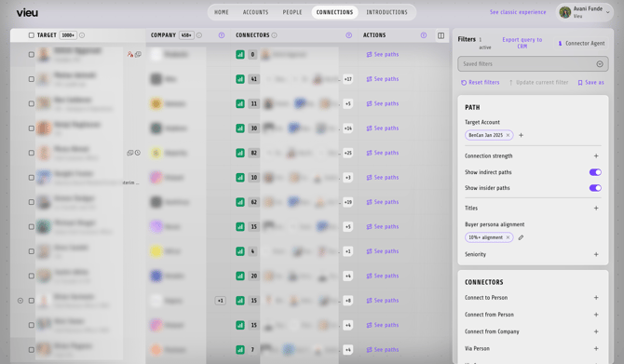Click Save as filter button

(x=591, y=83)
